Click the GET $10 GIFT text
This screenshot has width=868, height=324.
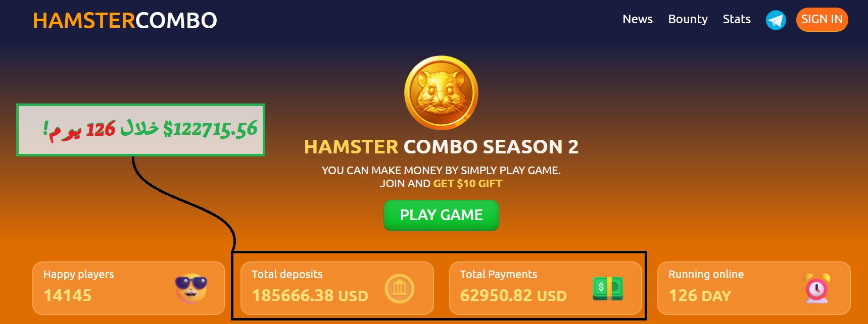[x=468, y=184]
